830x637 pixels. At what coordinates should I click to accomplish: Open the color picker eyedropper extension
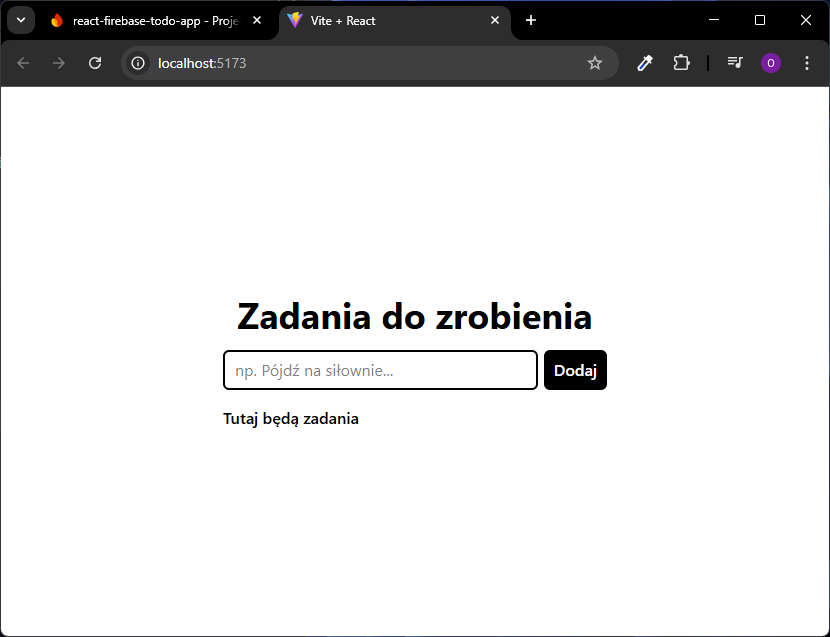[645, 63]
